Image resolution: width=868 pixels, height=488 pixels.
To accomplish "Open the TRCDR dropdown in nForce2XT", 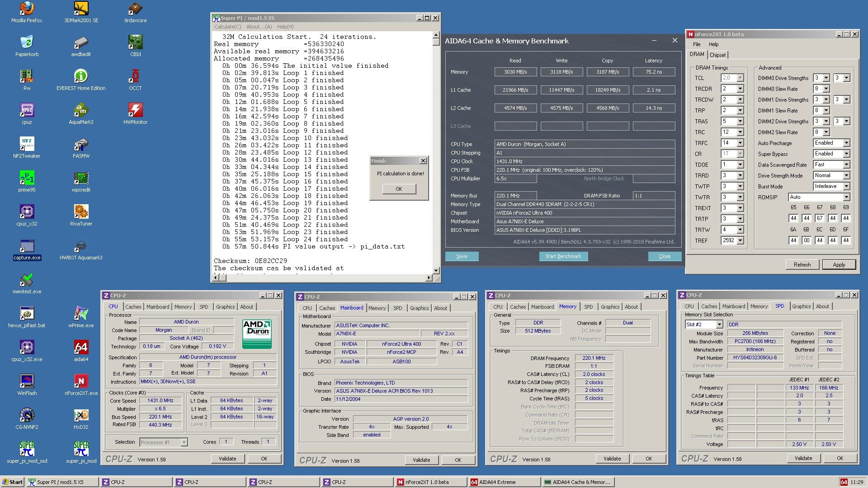I will click(740, 89).
